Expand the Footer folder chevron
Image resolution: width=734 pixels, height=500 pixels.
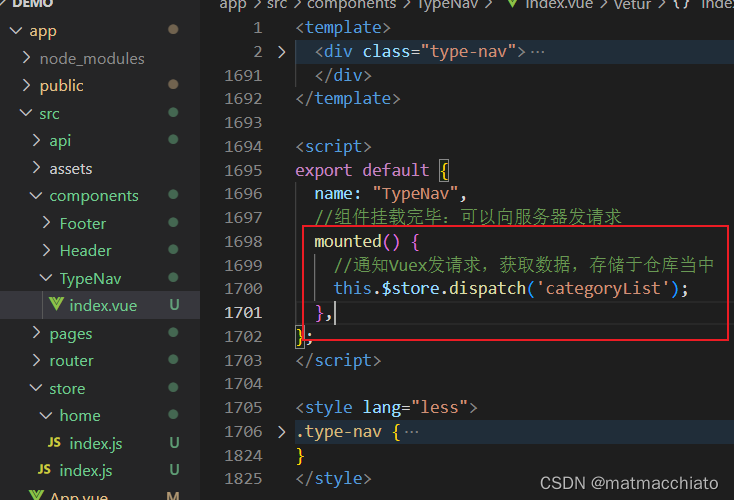(46, 223)
